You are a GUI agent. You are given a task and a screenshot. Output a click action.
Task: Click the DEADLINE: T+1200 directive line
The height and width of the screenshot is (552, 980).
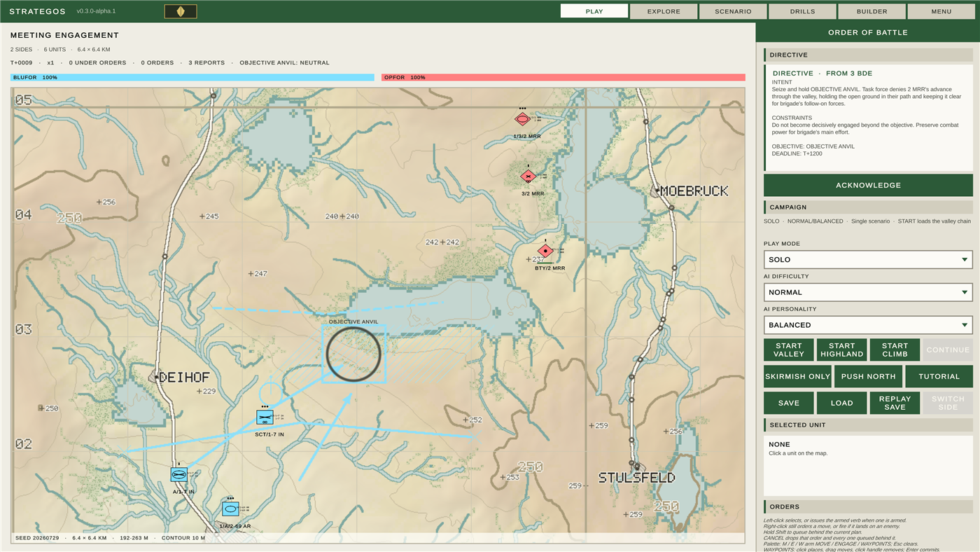coord(797,153)
